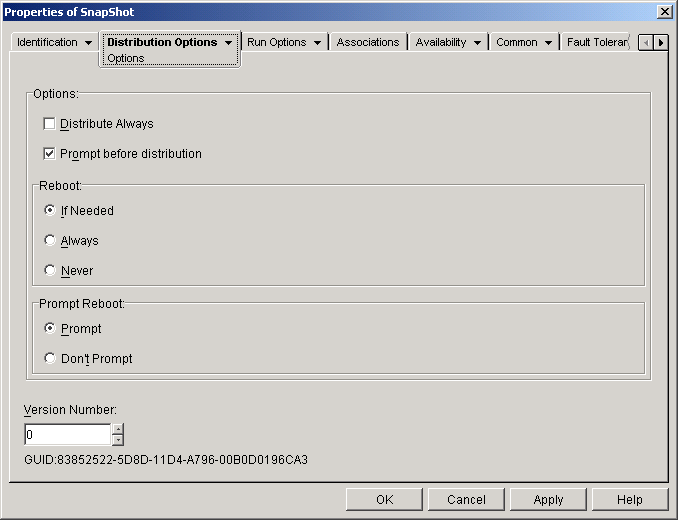Select the Never reboot option

[51, 271]
